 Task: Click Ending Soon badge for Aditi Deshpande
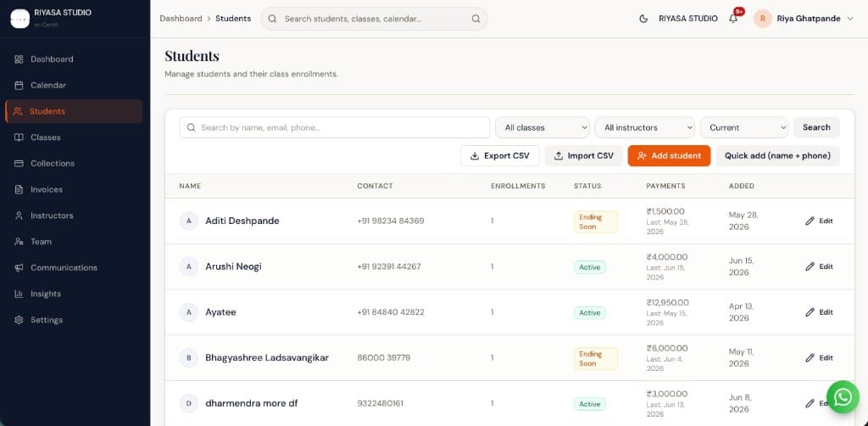pyautogui.click(x=595, y=221)
